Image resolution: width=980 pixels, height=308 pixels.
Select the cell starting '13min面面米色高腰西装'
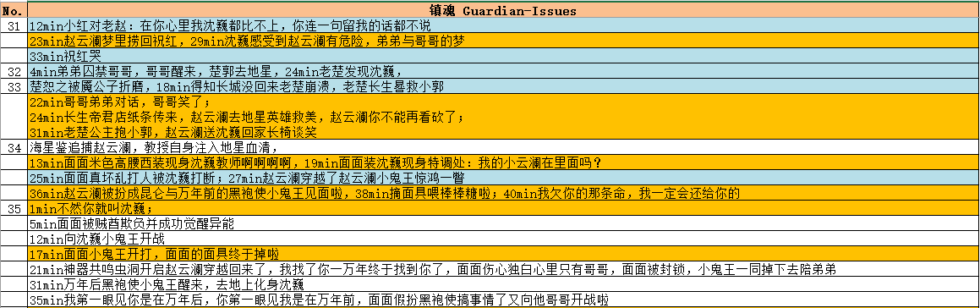point(503,162)
